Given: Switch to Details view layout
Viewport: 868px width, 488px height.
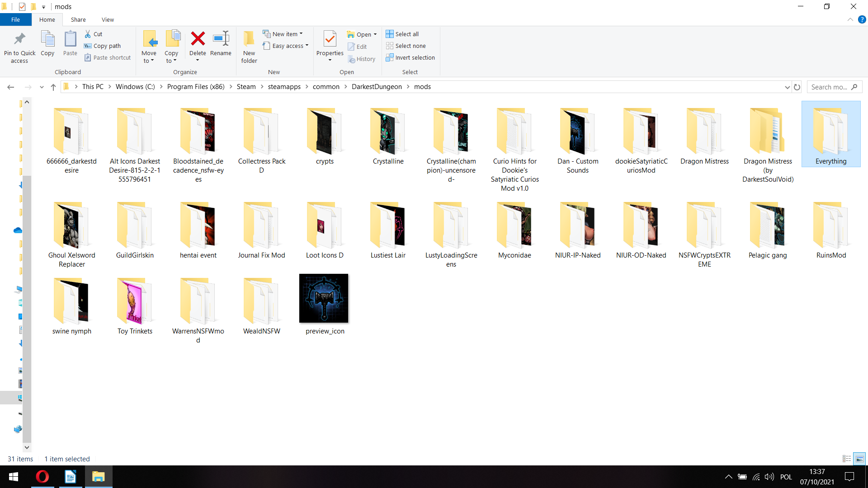Looking at the screenshot, I should (x=847, y=459).
